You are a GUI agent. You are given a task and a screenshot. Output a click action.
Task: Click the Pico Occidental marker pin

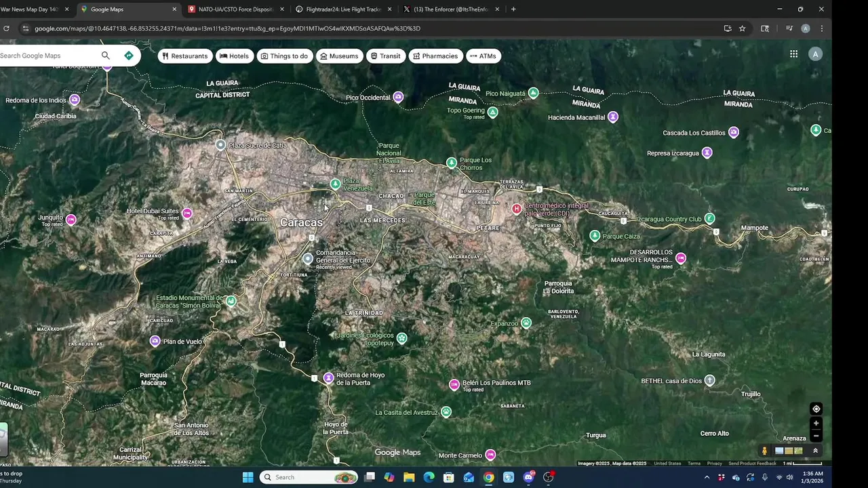coord(398,97)
